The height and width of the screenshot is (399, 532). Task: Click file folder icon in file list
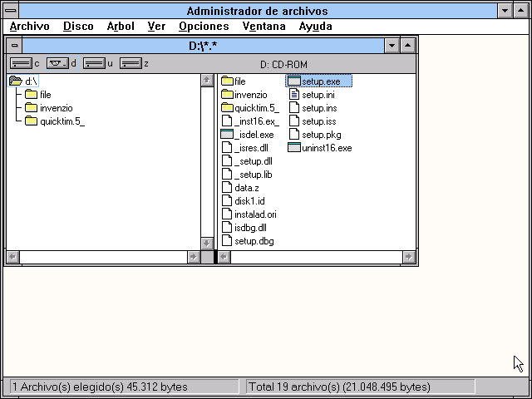(x=227, y=81)
